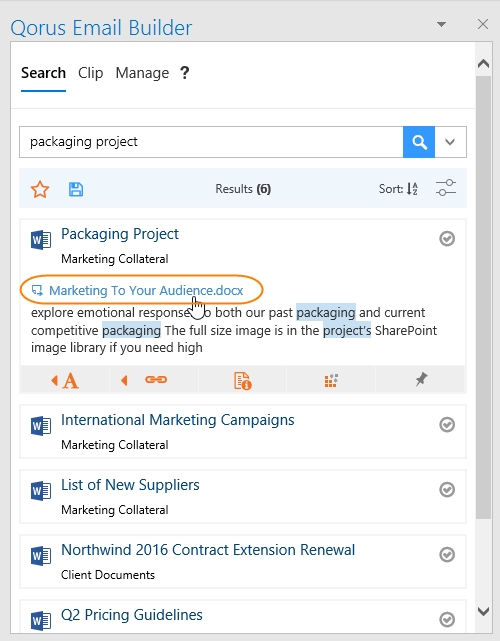
Task: Select International Marketing Campaigns check circle
Action: 447,424
